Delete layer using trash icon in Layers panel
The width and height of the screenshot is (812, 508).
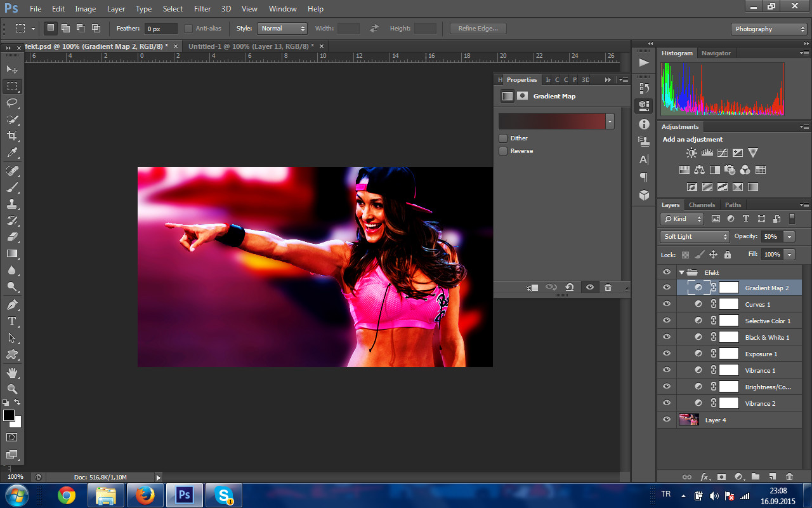pyautogui.click(x=789, y=477)
